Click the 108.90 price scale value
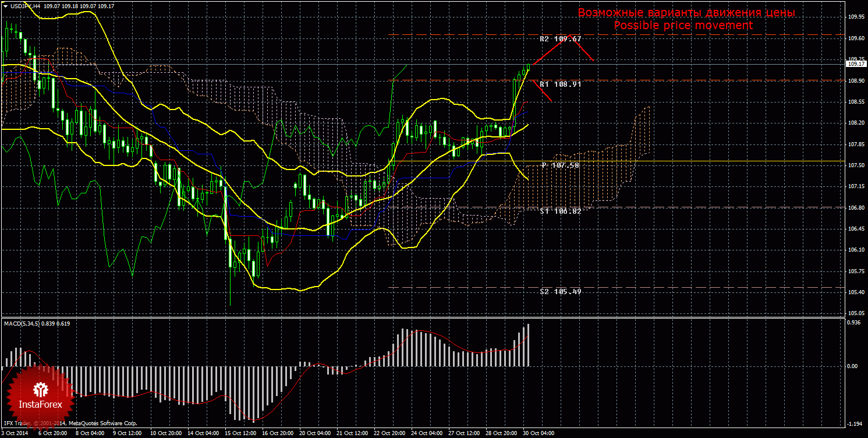 [x=856, y=81]
